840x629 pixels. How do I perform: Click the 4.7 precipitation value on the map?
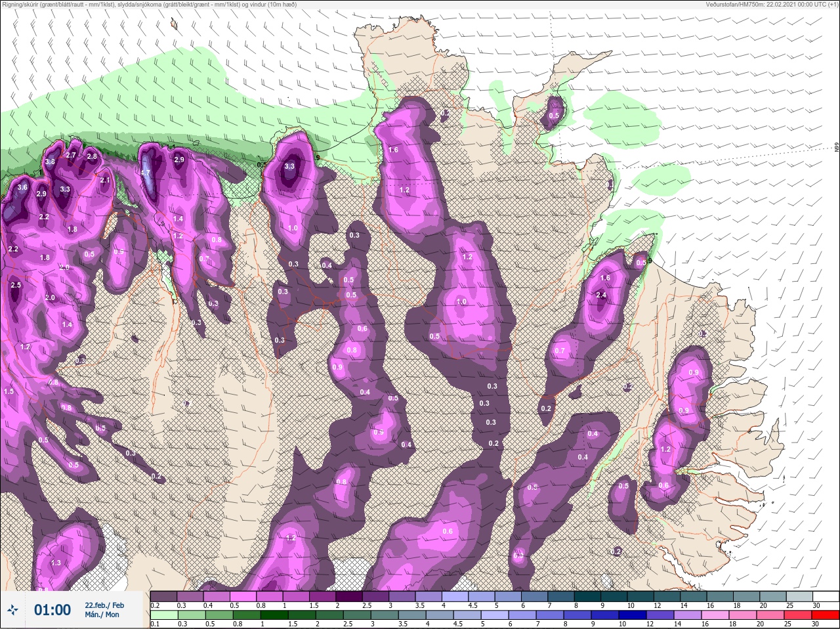(146, 173)
